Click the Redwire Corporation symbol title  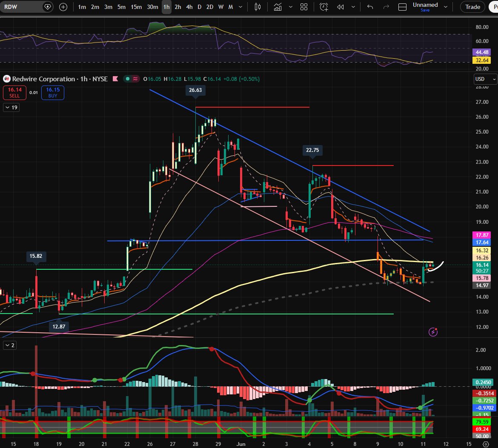tap(43, 79)
